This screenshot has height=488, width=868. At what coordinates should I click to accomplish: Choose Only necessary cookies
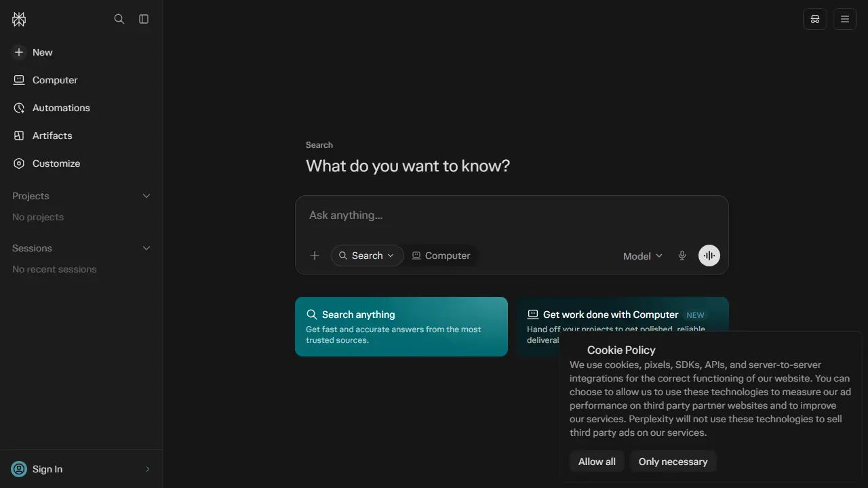click(x=673, y=462)
